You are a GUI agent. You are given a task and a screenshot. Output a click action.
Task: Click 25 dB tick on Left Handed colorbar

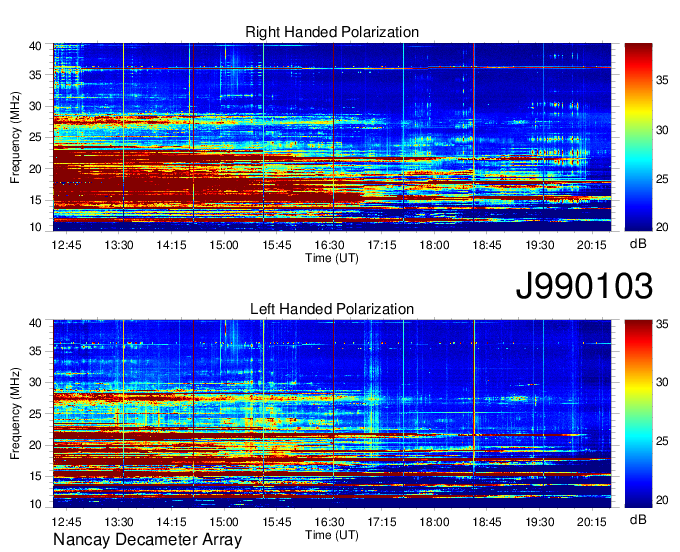[662, 441]
